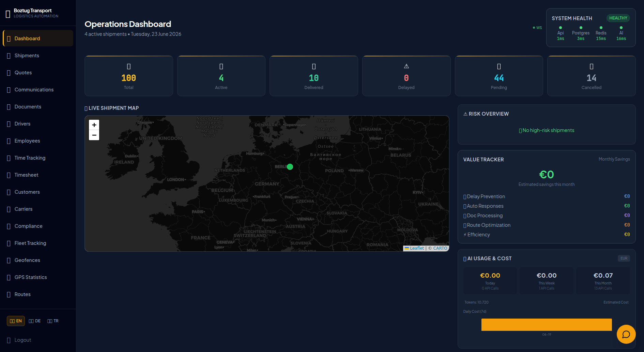Click the This Month €0.07 cost card
The height and width of the screenshot is (352, 644).
point(603,281)
